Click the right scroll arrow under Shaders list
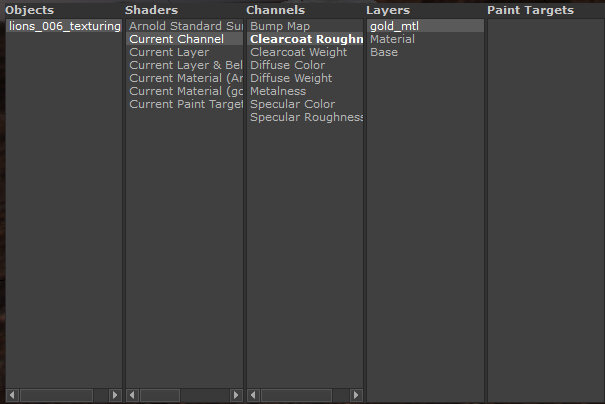This screenshot has width=605, height=404. (236, 396)
